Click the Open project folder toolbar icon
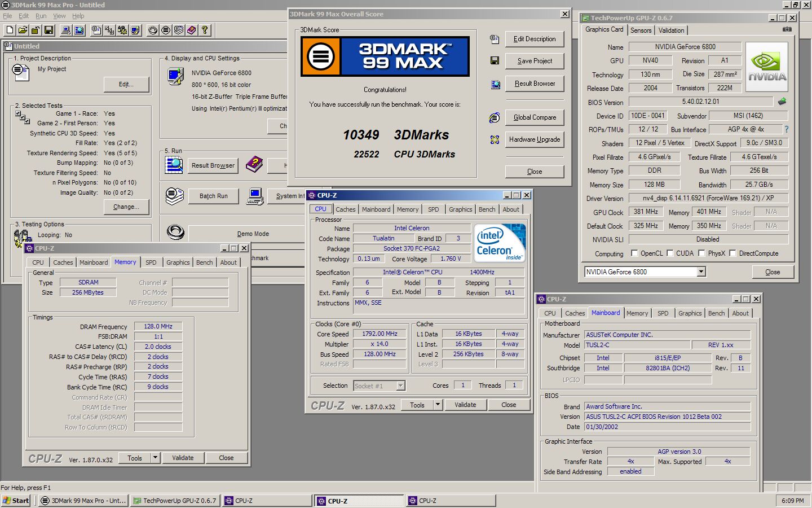The height and width of the screenshot is (508, 812). [23, 30]
